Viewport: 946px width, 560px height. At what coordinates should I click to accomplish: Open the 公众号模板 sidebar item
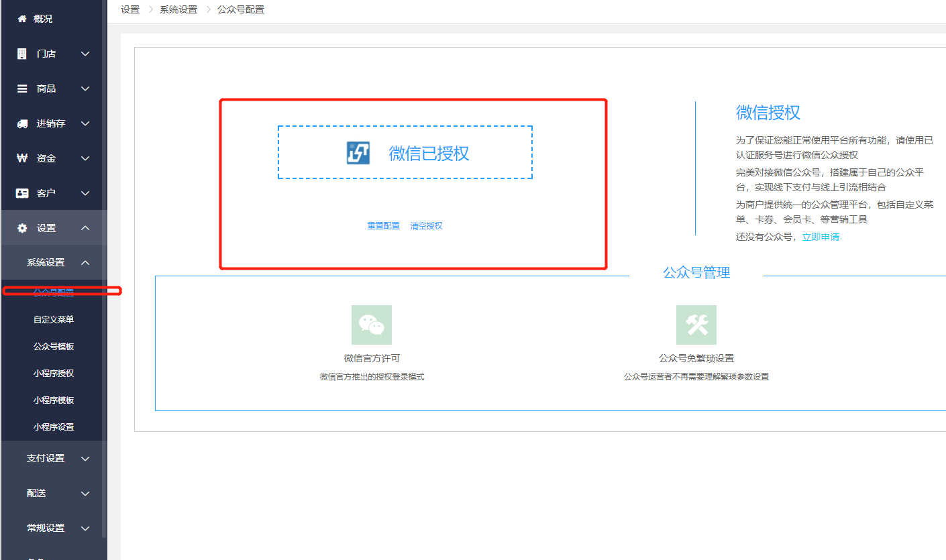click(54, 346)
